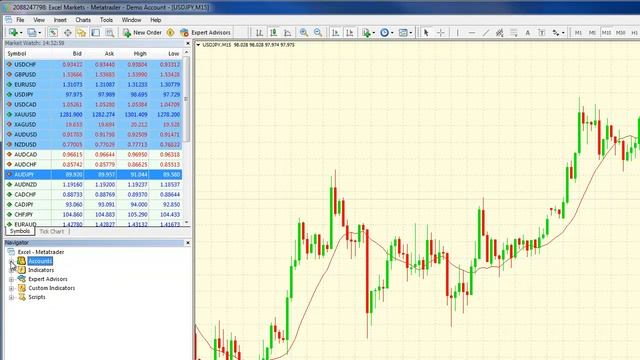The height and width of the screenshot is (360, 640).
Task: Select the Arrows drawing tool icon
Action: pyautogui.click(x=556, y=32)
